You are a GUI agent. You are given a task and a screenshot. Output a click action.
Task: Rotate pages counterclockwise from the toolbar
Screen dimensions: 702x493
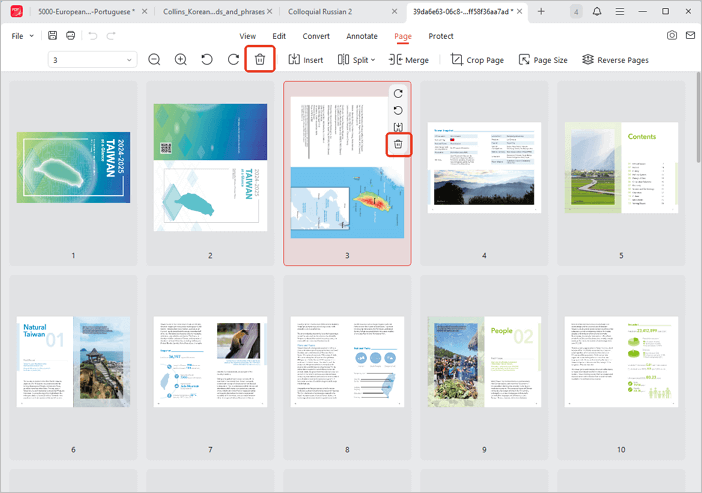(207, 60)
